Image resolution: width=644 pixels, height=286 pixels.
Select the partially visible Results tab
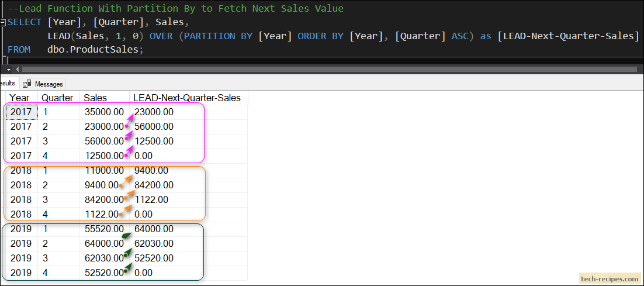click(x=8, y=84)
